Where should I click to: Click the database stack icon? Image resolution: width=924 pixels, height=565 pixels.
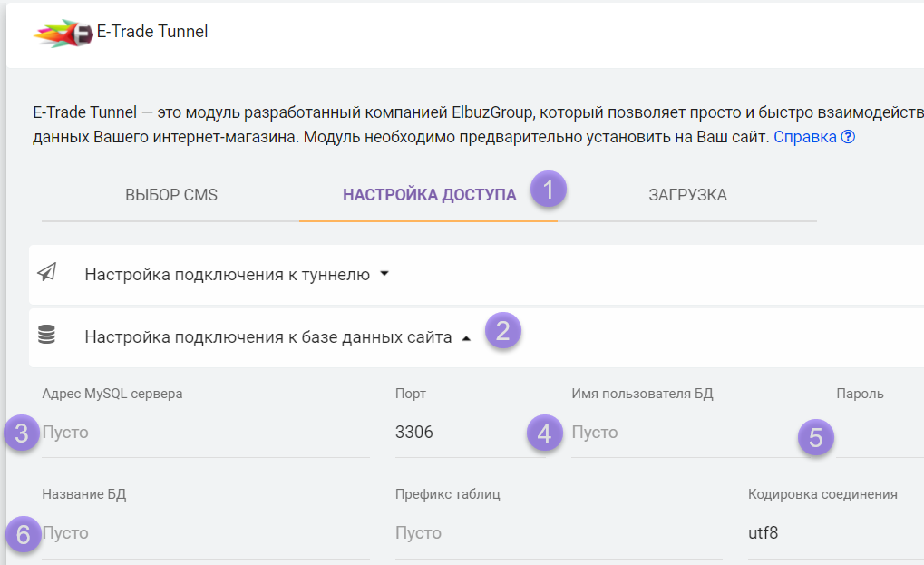pos(47,336)
